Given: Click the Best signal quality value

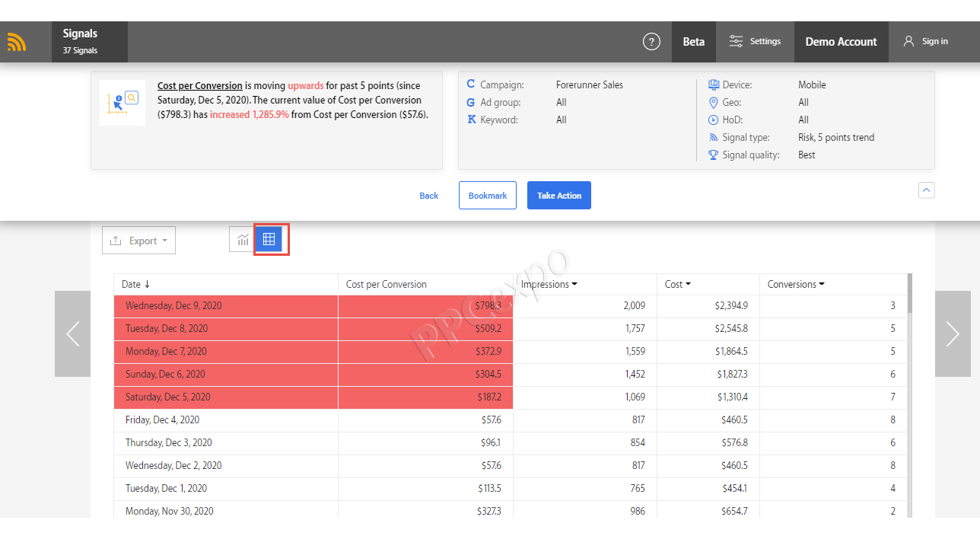Looking at the screenshot, I should (x=807, y=155).
